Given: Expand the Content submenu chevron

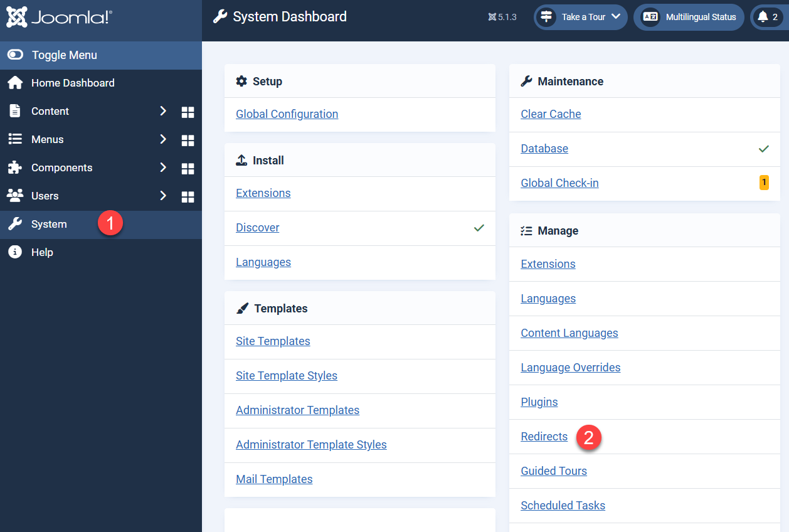Looking at the screenshot, I should [163, 111].
